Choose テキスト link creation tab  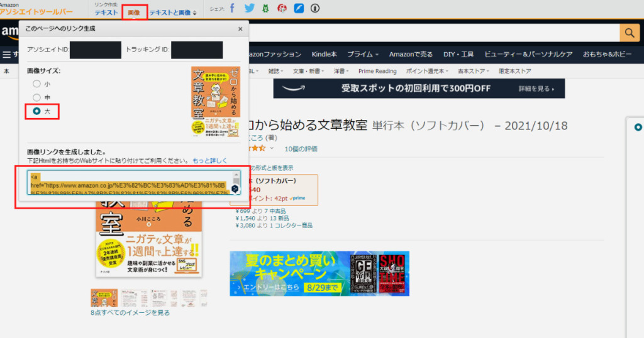tap(106, 13)
